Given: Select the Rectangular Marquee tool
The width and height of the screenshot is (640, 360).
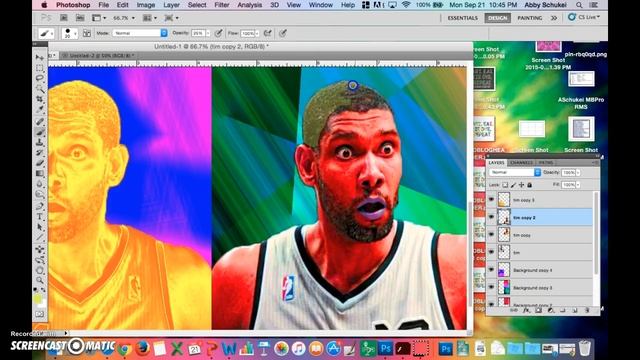Looking at the screenshot, I should [40, 68].
